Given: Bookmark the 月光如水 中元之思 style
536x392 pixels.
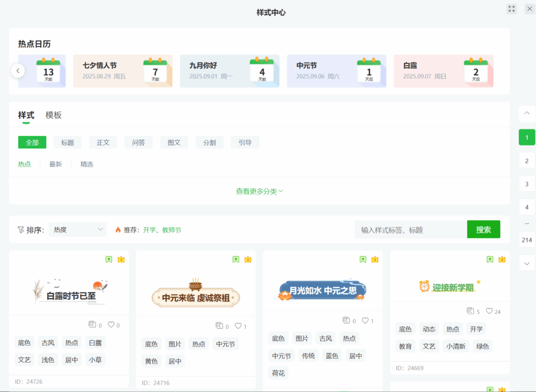Looking at the screenshot, I should point(363,260).
